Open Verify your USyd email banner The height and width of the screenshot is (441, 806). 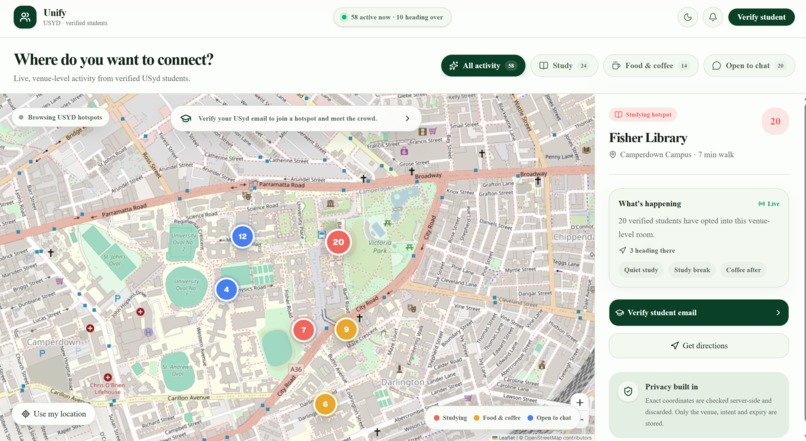pos(296,118)
